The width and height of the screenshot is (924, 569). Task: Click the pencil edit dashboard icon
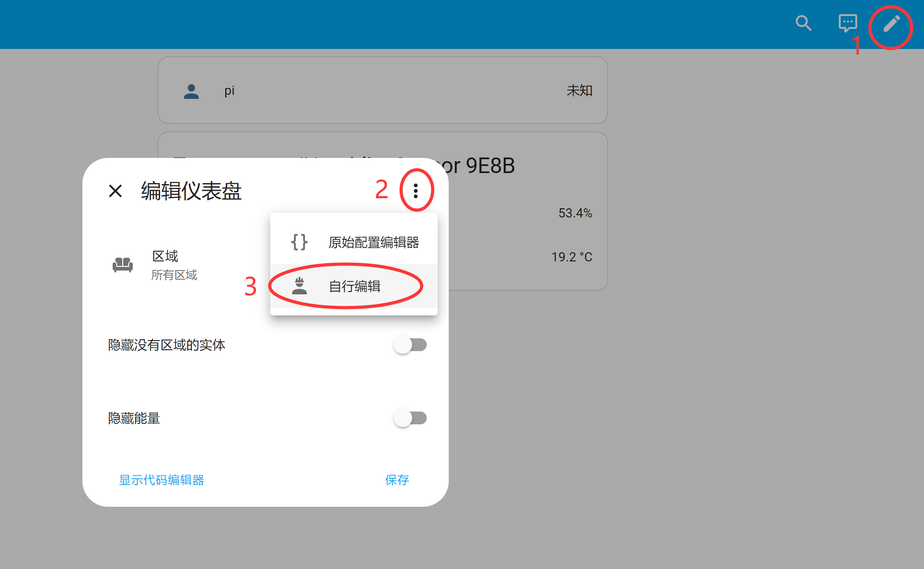[891, 23]
